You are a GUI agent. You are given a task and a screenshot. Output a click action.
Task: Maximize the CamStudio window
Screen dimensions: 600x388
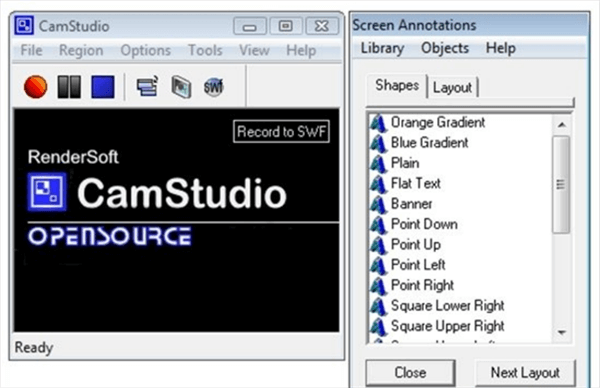pos(285,26)
